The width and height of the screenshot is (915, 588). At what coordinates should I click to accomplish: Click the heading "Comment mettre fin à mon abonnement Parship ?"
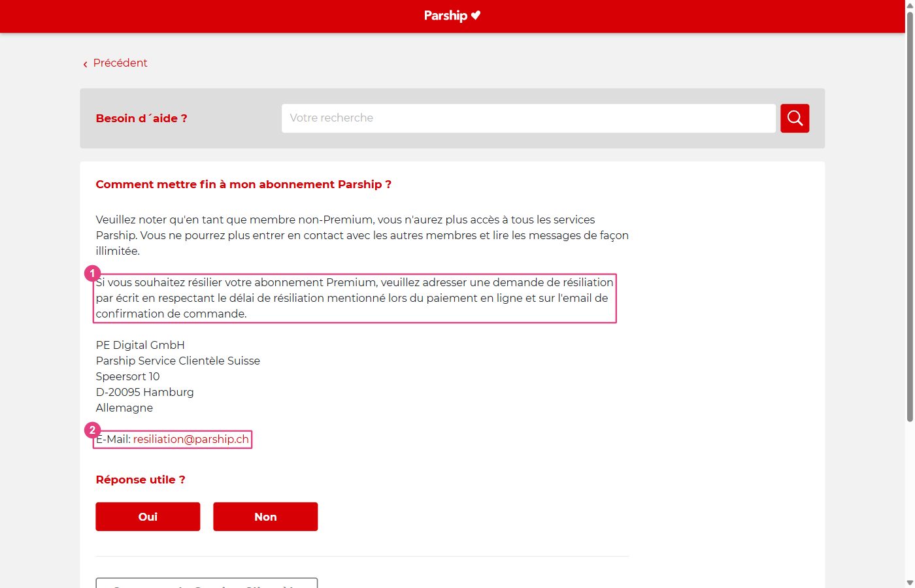(244, 184)
